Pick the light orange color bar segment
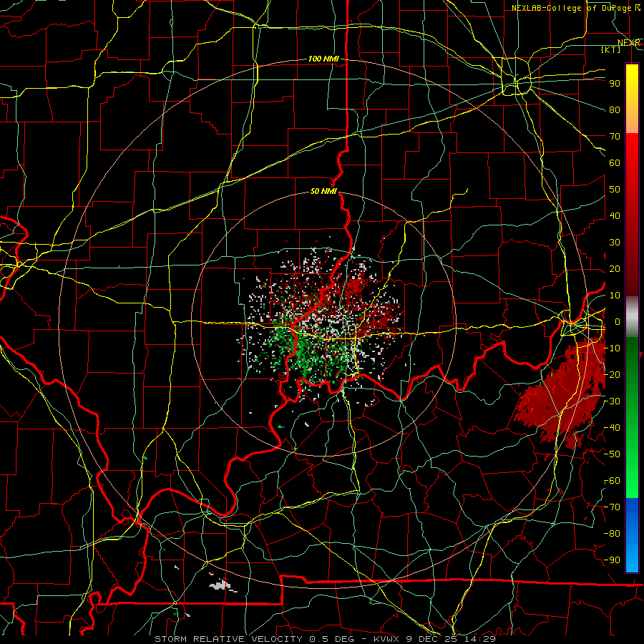Image resolution: width=644 pixels, height=644 pixels. point(632,123)
